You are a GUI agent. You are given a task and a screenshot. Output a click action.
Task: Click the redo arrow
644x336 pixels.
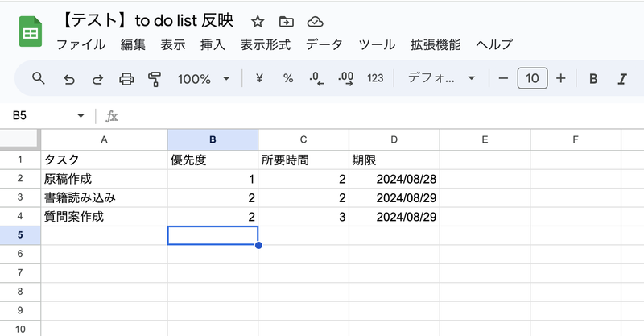click(x=97, y=78)
